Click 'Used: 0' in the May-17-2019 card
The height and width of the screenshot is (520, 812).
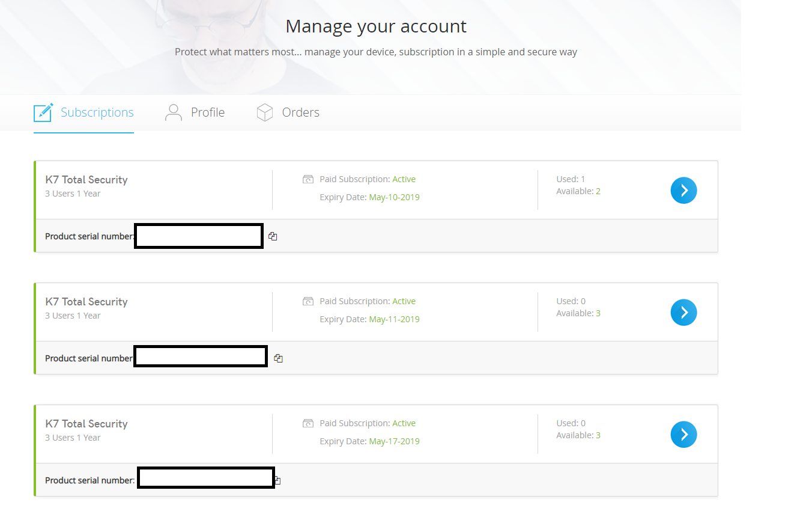(x=571, y=423)
